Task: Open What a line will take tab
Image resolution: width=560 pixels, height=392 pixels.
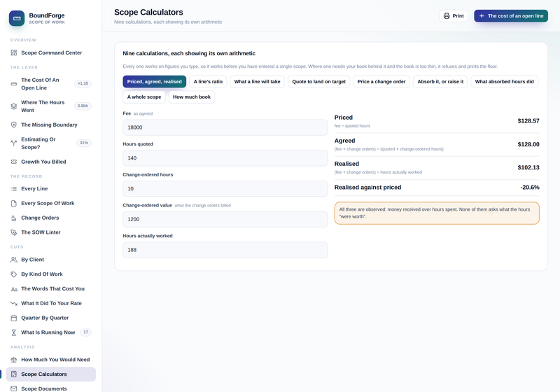Action: pyautogui.click(x=257, y=81)
